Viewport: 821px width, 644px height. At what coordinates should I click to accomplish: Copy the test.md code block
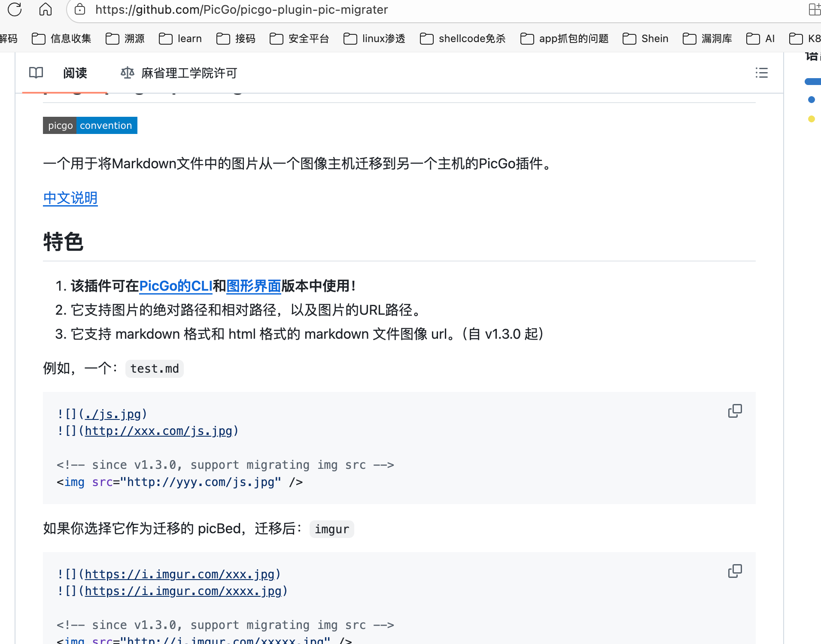point(735,411)
